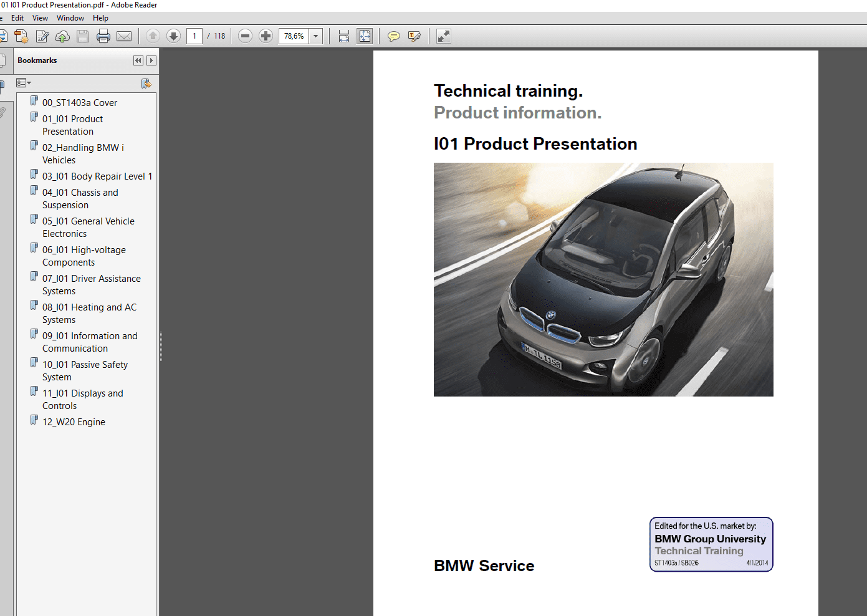
Task: Open the 01_I01 Product Presentation bookmark
Action: pyautogui.click(x=73, y=125)
